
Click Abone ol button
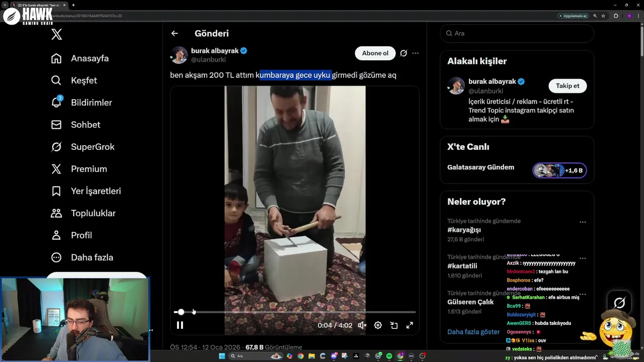click(375, 53)
